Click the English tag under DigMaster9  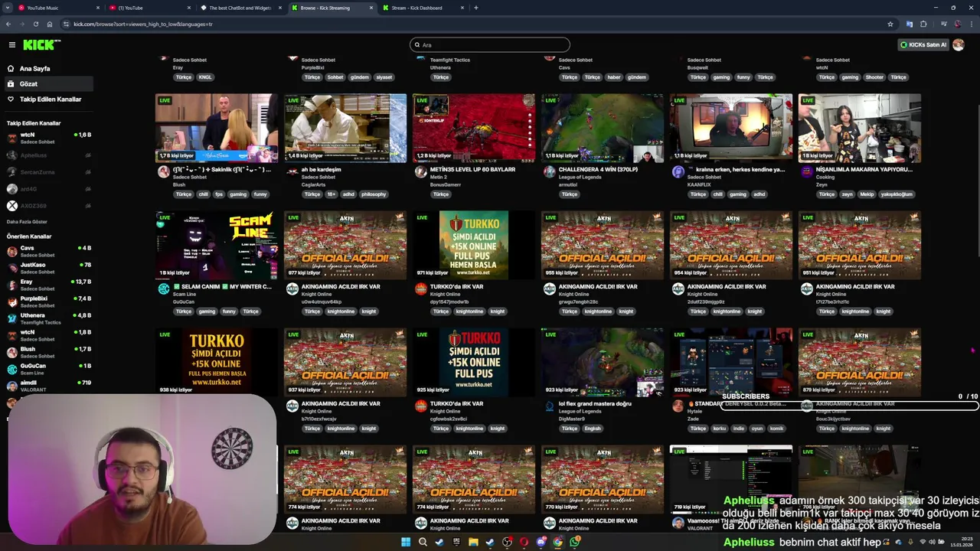click(593, 429)
